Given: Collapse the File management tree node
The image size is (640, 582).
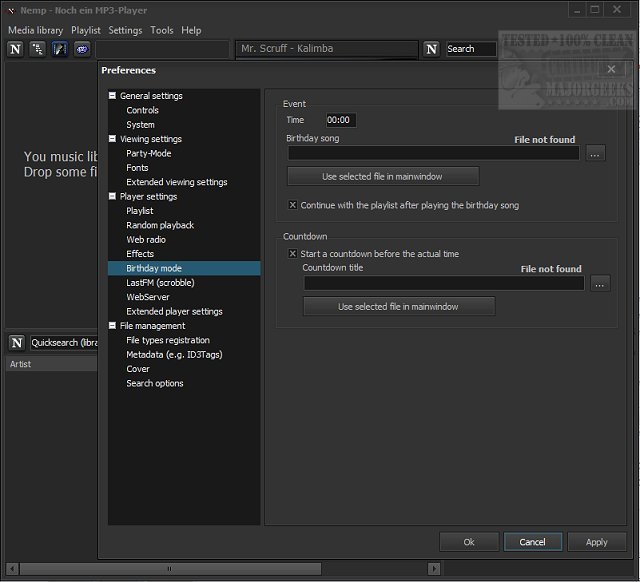Looking at the screenshot, I should [112, 326].
